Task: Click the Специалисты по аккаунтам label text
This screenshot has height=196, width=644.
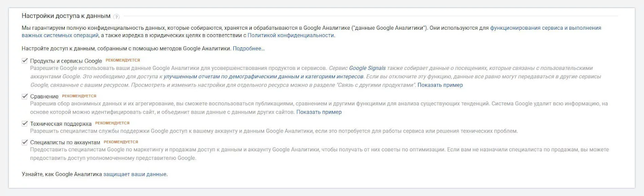Action: point(65,142)
